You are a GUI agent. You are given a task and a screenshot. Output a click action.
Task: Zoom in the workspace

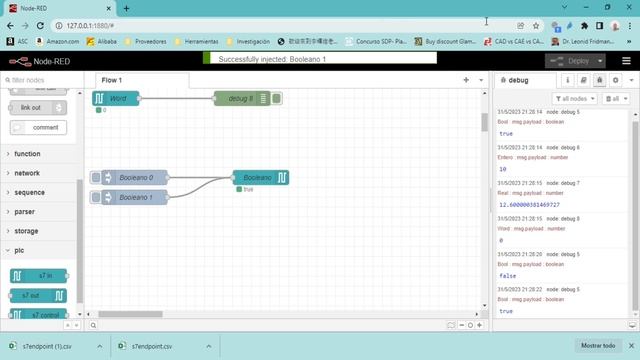(x=480, y=325)
